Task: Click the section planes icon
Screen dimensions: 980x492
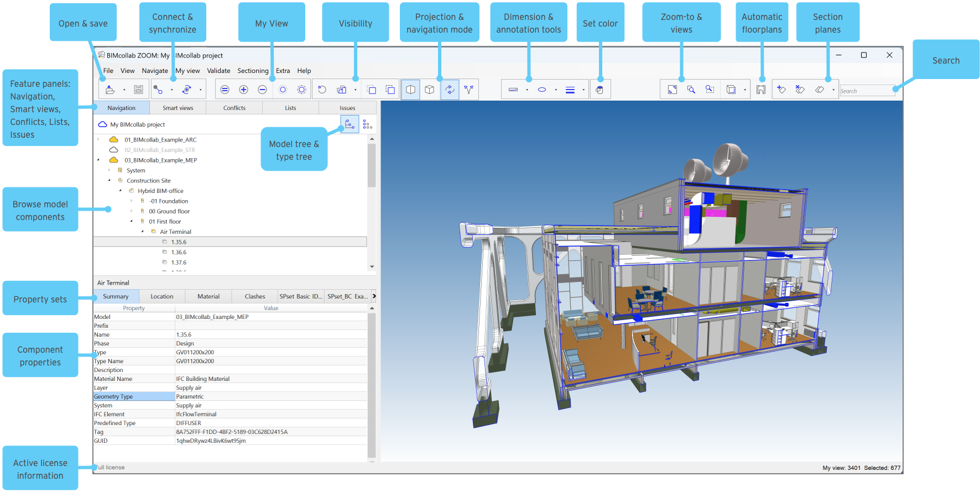Action: pos(820,90)
